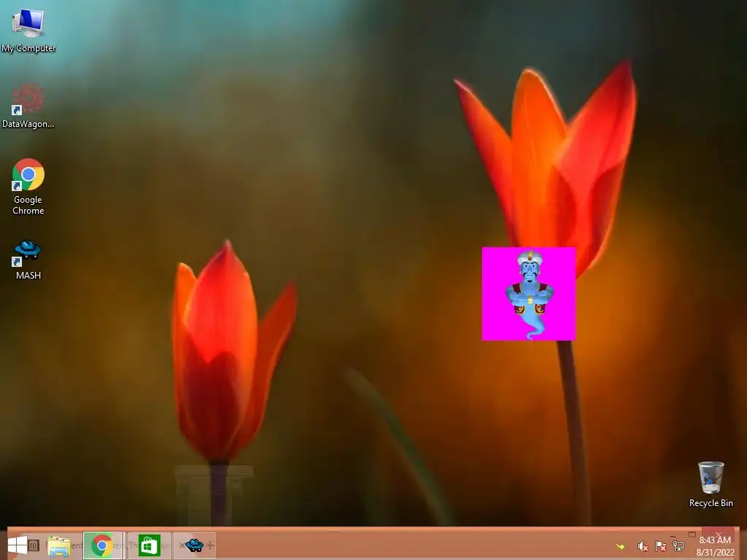The height and width of the screenshot is (560, 747).
Task: Click the yellow genie lamp tray icon
Action: [x=622, y=547]
